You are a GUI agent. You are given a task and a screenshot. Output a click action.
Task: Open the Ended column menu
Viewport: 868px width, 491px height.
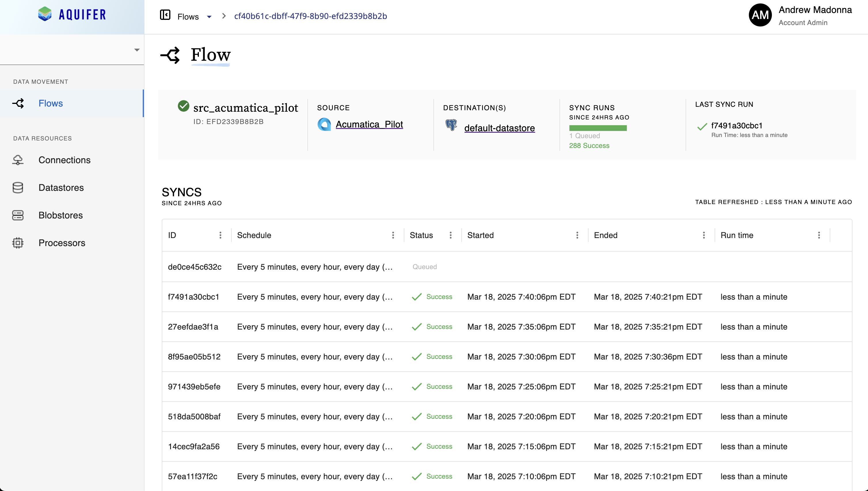(x=704, y=235)
